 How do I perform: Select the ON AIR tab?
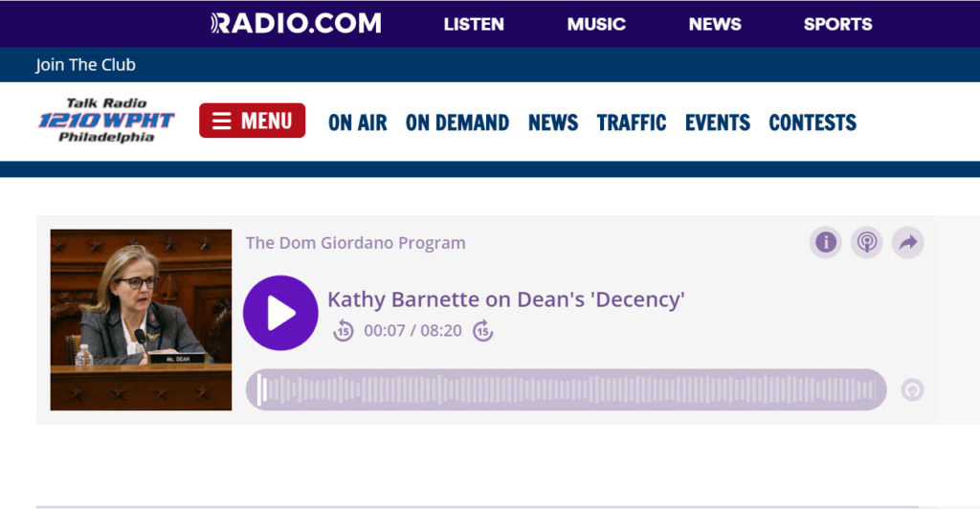358,122
